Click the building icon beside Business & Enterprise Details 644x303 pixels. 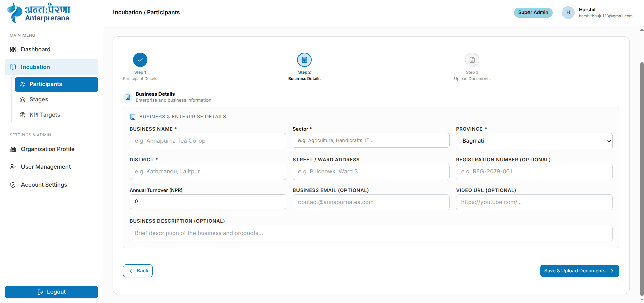(x=133, y=117)
